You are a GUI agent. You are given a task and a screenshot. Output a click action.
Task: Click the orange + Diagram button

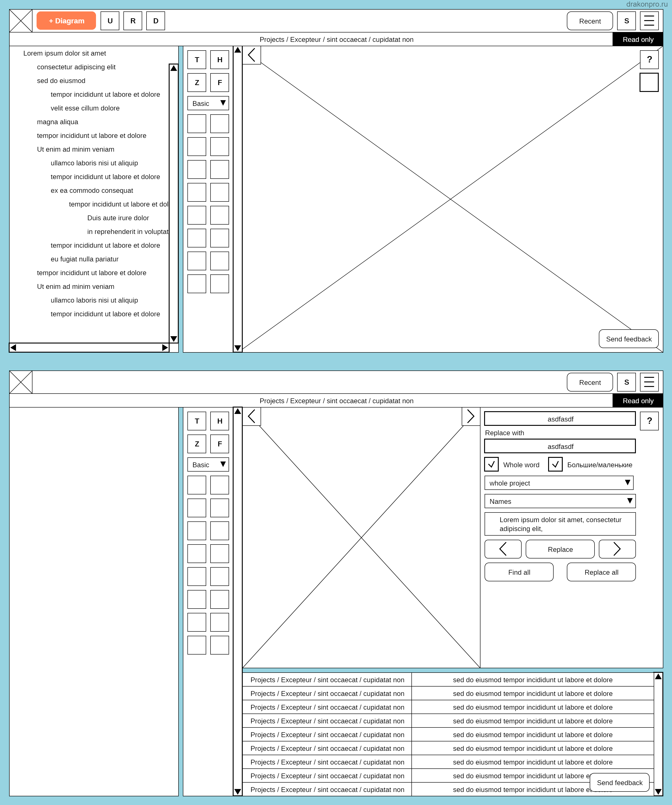[x=66, y=21]
